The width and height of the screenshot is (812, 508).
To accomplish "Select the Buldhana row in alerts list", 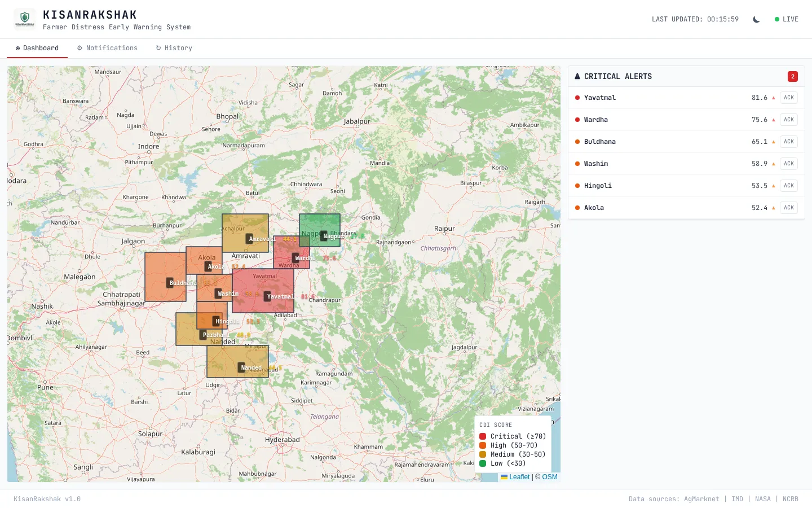I will coord(686,142).
